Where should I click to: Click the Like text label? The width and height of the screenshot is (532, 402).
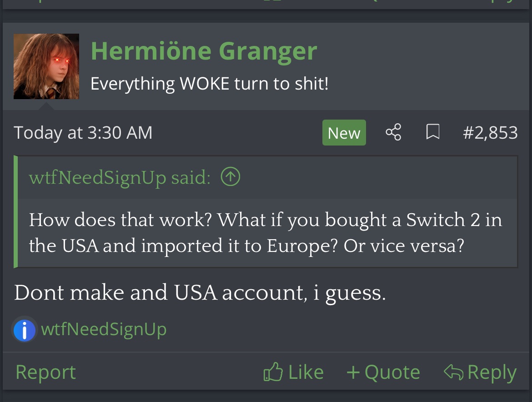306,372
